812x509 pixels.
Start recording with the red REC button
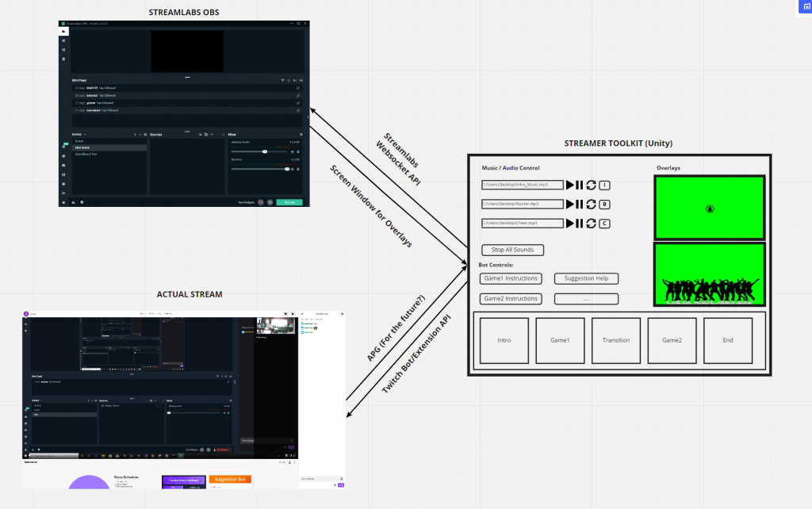pyautogui.click(x=261, y=202)
